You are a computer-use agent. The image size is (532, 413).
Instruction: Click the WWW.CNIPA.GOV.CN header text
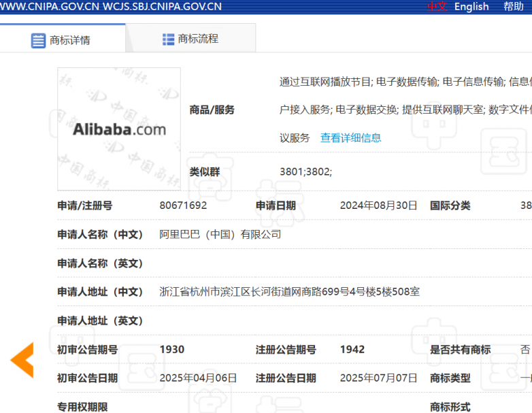[x=49, y=7]
